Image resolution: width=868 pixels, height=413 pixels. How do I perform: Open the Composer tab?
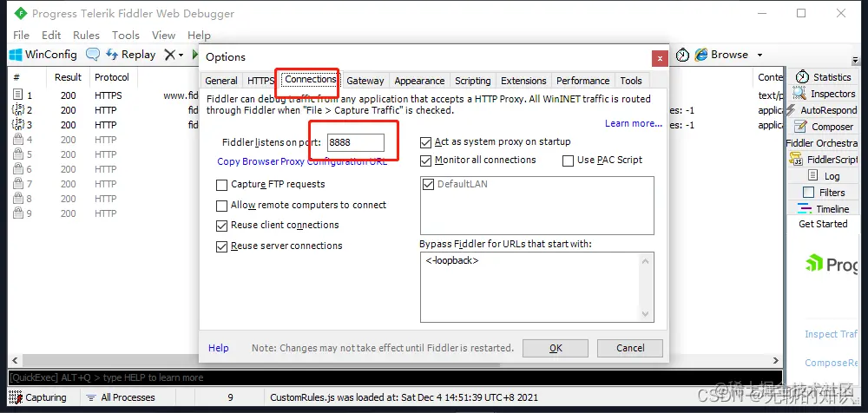pyautogui.click(x=824, y=127)
